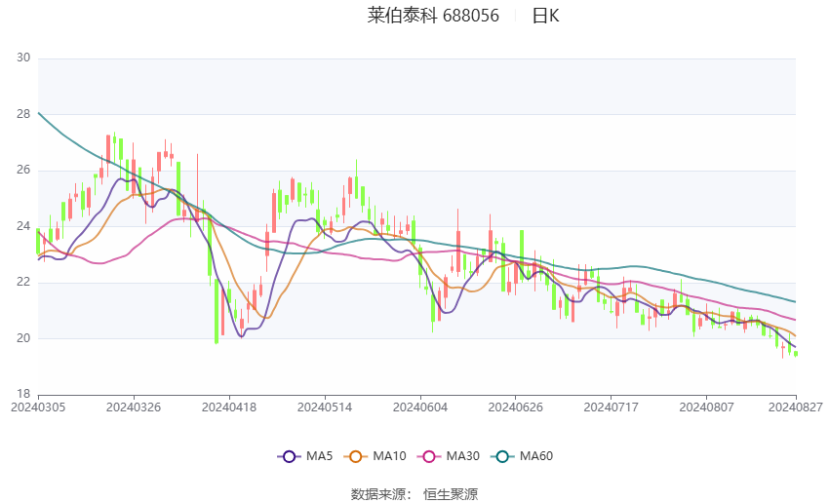The image size is (829, 504).
Task: Click the y-axis value 30
Action: 23,58
